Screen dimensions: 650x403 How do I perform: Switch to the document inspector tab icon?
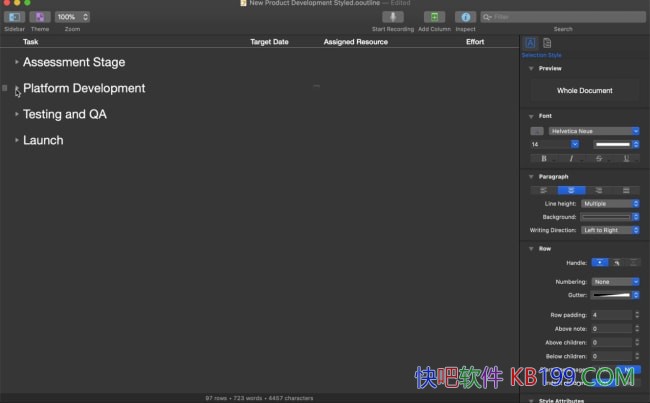(547, 43)
